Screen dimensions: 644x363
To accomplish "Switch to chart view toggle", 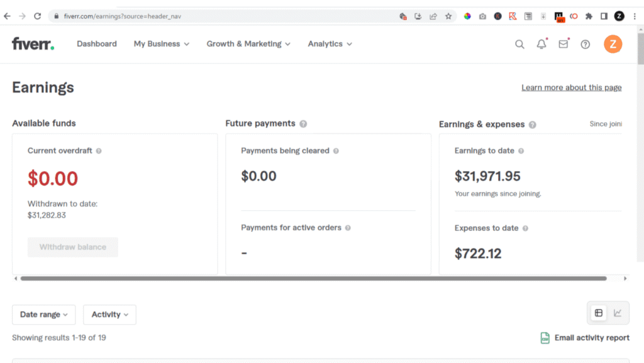I will (618, 313).
